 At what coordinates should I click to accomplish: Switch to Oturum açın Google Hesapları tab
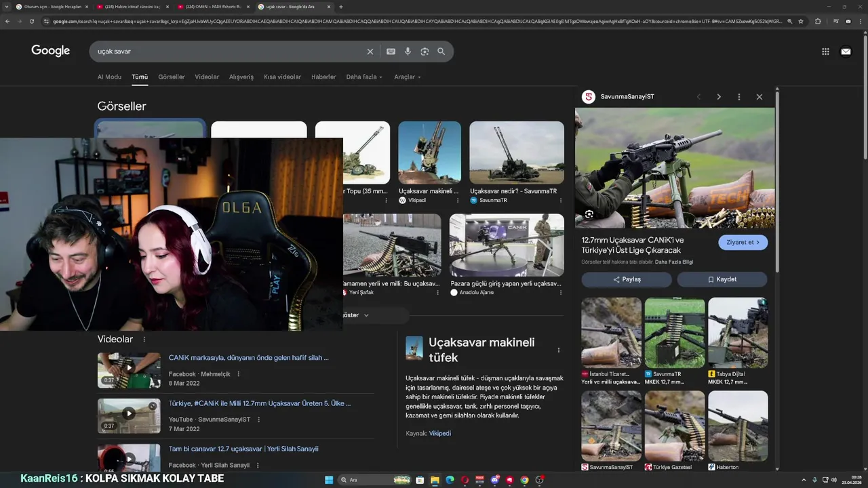[52, 7]
